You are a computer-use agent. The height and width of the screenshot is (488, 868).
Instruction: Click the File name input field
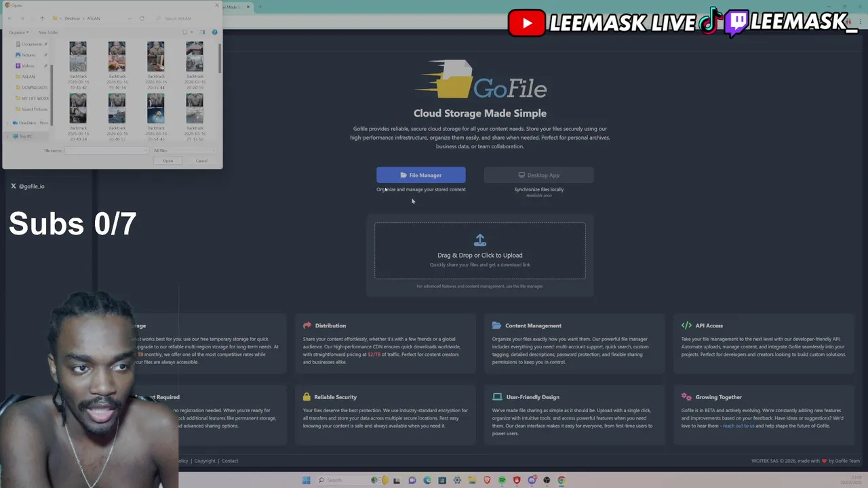click(106, 150)
